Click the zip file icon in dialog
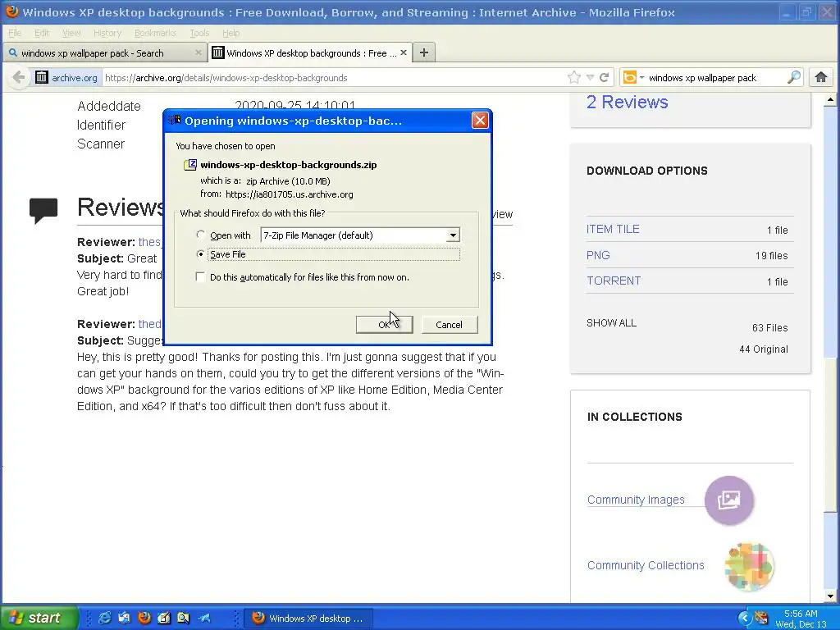840x630 pixels. tap(190, 164)
